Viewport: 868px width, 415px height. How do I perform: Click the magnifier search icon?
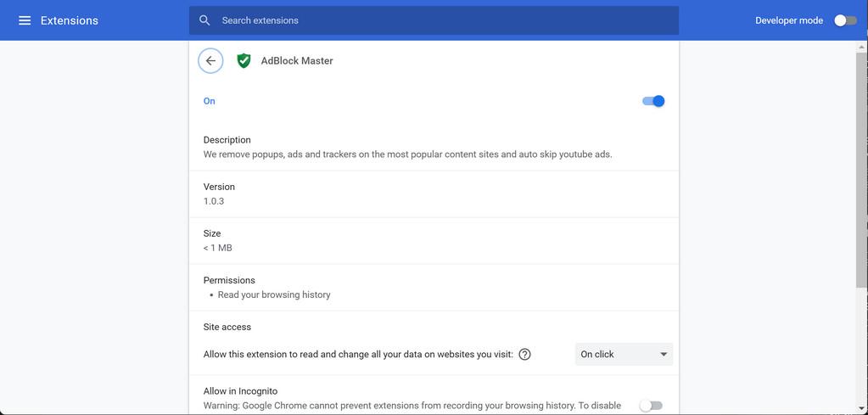(204, 20)
